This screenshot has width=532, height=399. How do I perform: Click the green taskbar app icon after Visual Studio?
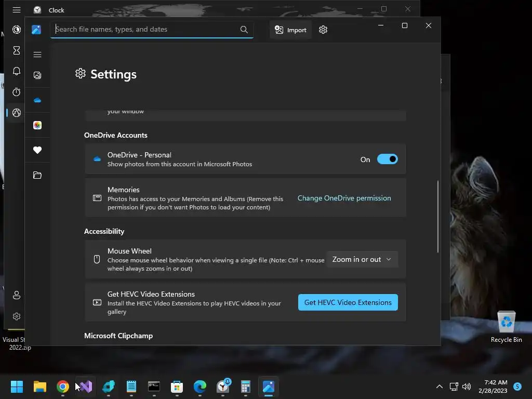point(109,387)
